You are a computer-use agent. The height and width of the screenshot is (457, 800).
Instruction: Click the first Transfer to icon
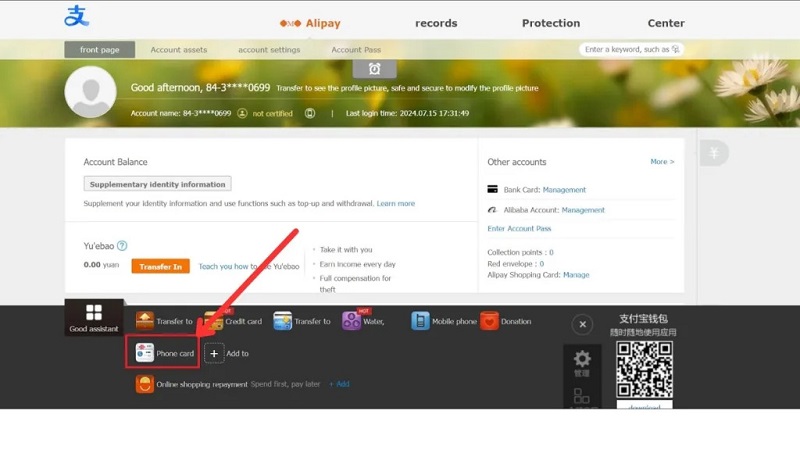pyautogui.click(x=145, y=321)
